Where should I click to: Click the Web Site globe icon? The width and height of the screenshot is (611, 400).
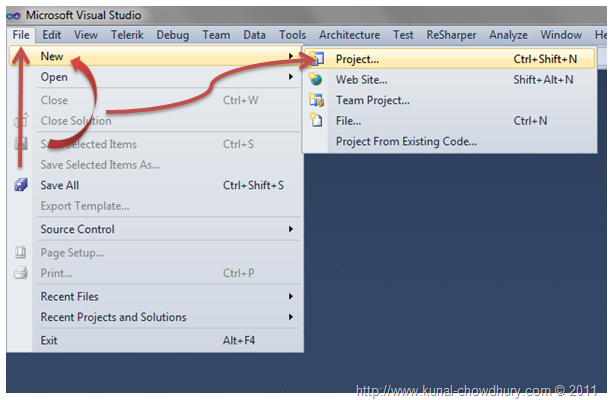317,80
